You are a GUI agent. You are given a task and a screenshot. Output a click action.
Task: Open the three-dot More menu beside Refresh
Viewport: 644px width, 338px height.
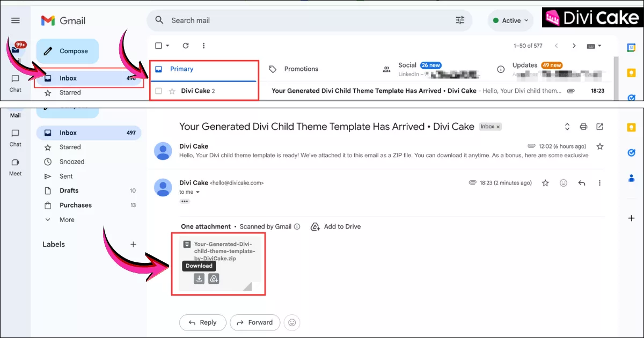(203, 46)
